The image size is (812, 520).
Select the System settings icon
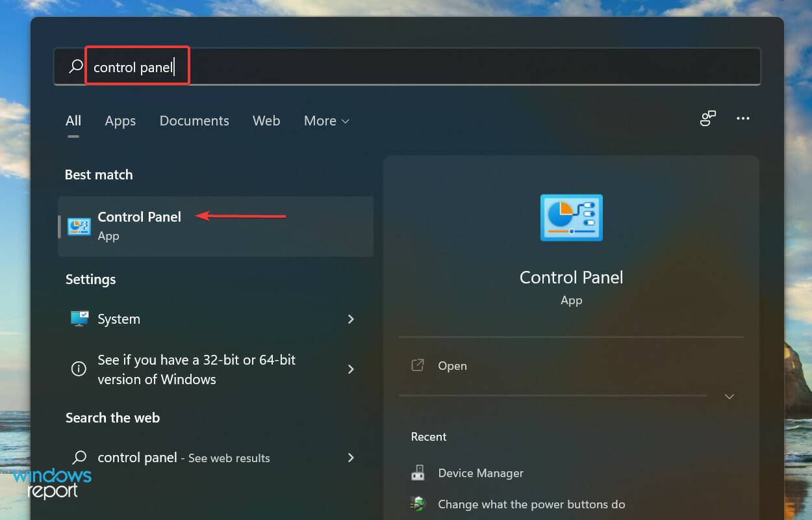pos(79,318)
